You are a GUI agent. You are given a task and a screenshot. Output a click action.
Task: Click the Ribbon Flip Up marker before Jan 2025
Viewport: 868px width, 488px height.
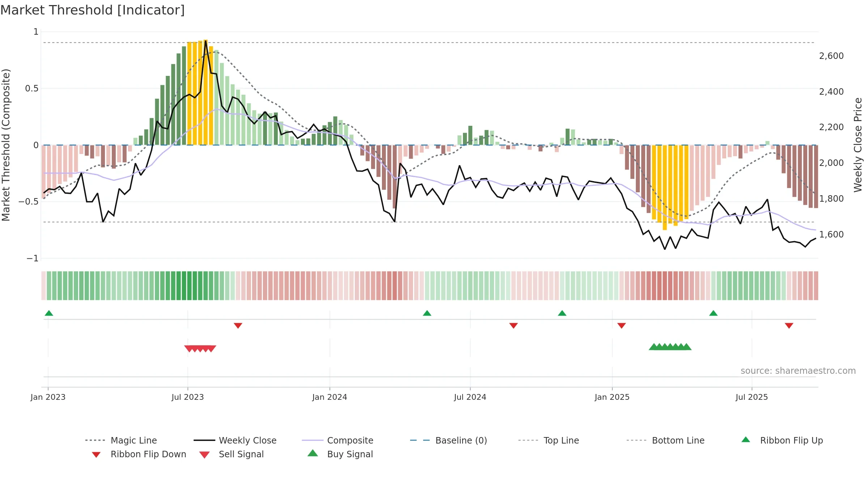[x=562, y=313]
